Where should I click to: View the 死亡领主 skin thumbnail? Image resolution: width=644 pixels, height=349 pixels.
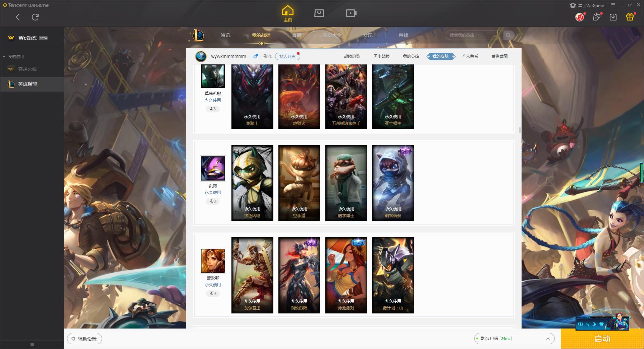pyautogui.click(x=393, y=96)
